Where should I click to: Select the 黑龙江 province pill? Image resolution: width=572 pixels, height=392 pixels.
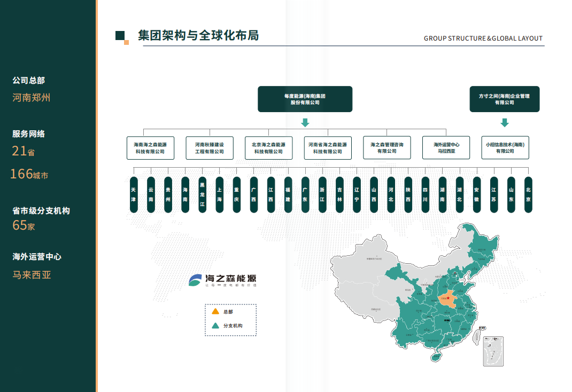tap(203, 194)
